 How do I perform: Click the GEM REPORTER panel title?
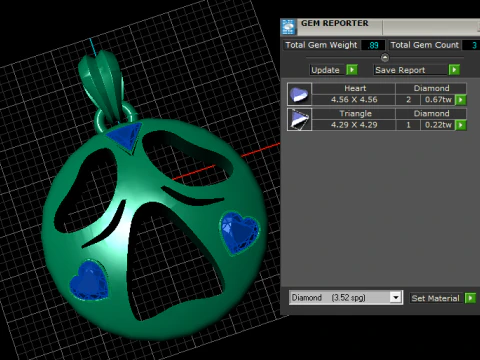[x=335, y=23]
